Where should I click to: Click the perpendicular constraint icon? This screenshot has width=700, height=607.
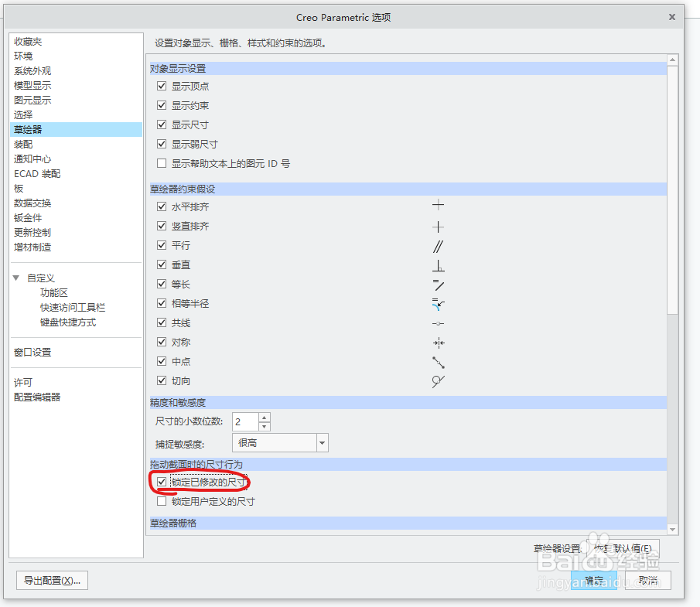coord(438,265)
